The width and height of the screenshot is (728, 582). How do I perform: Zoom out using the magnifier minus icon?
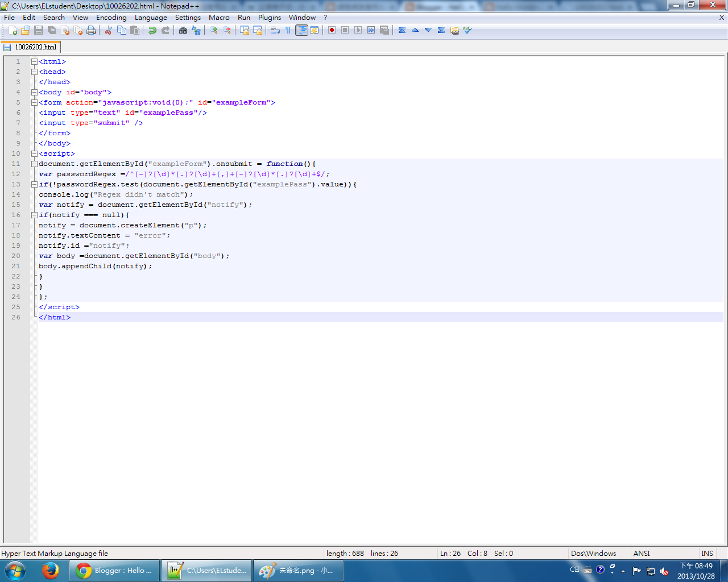point(226,30)
